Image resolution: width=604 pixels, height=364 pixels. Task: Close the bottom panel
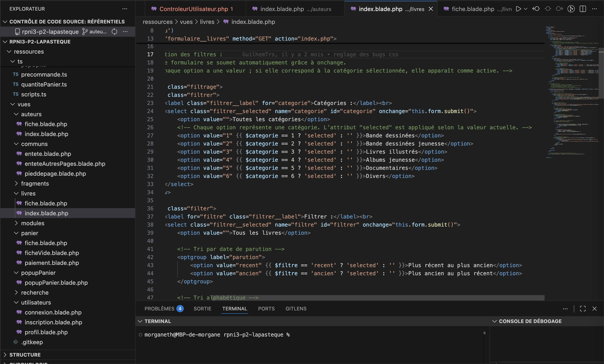(x=594, y=309)
